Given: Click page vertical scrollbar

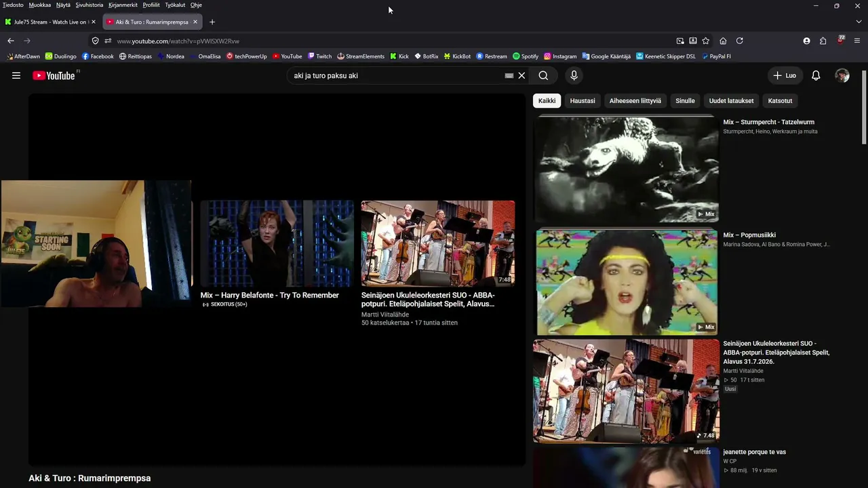Looking at the screenshot, I should [x=864, y=107].
